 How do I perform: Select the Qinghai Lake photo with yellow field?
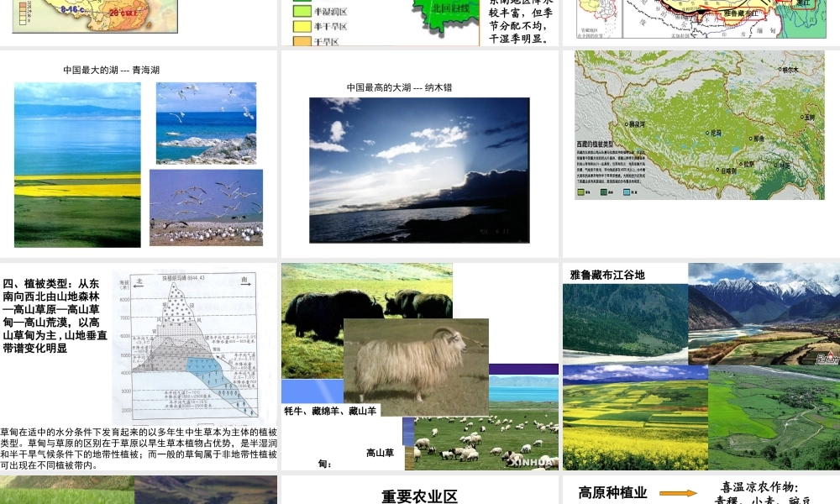[77, 165]
